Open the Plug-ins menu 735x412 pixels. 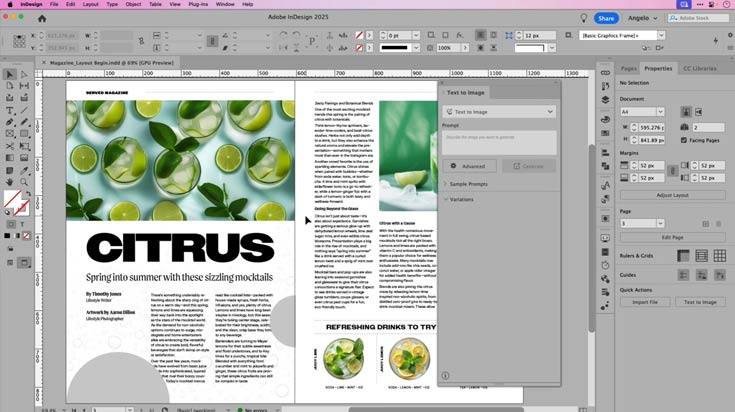[x=198, y=4]
